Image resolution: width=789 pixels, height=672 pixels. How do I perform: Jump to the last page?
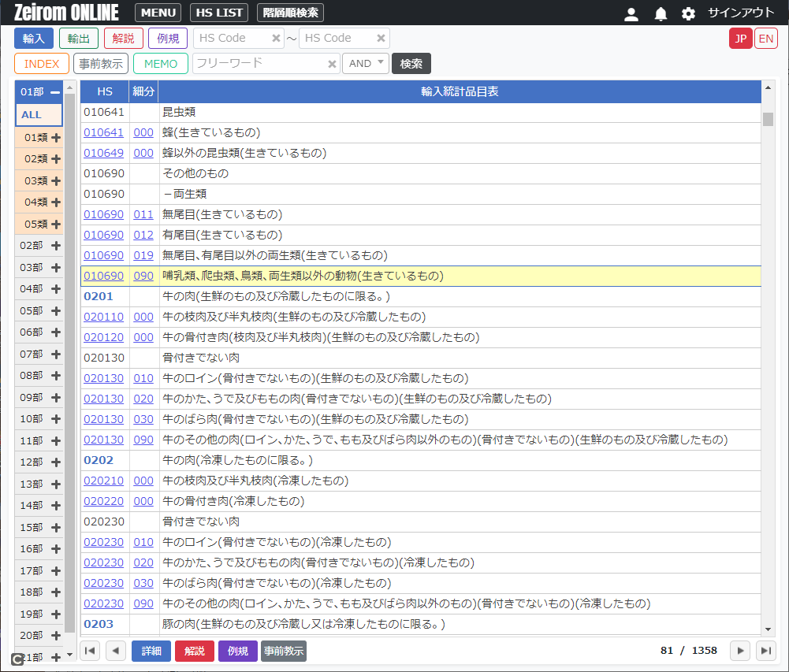coord(765,651)
